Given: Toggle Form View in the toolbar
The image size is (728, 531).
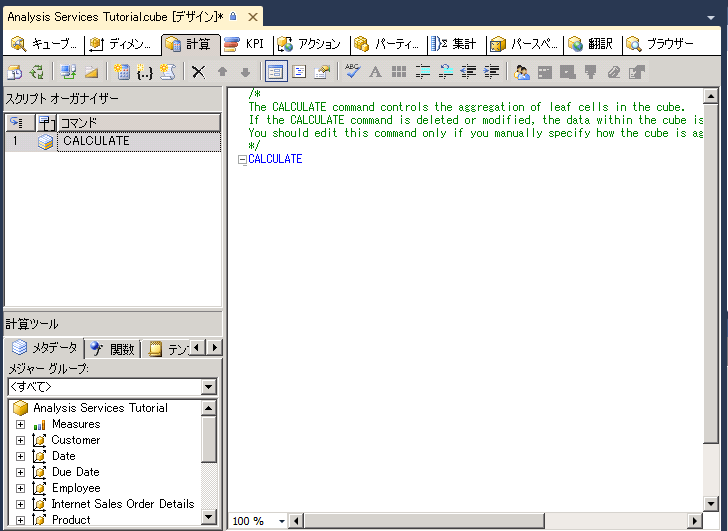Looking at the screenshot, I should point(275,72).
